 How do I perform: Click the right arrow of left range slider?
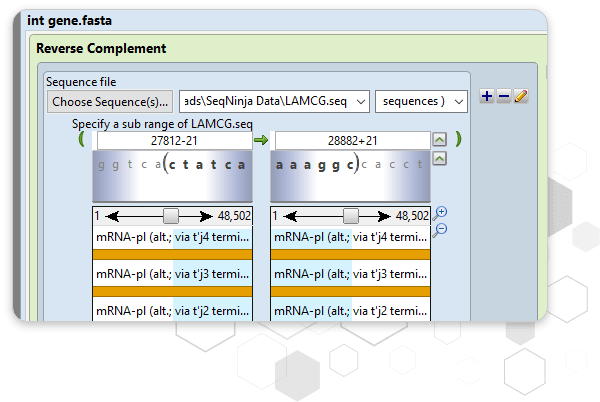205,216
